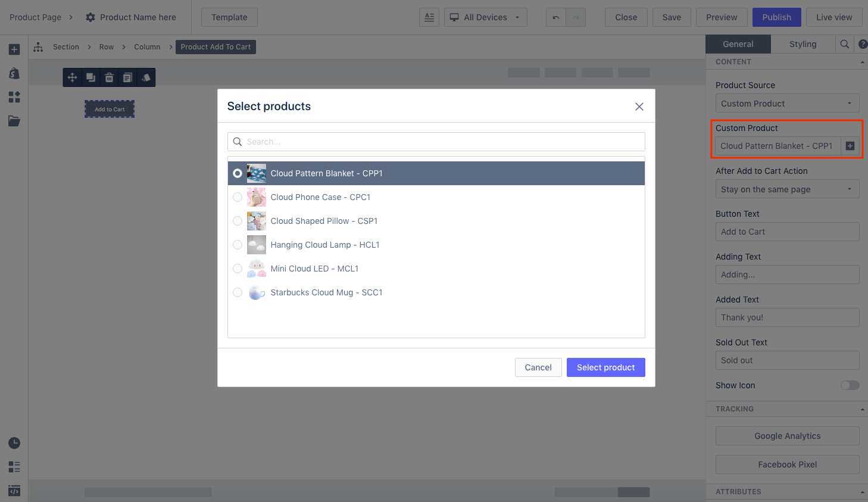
Task: Click the Cloud Phone Case product thumbnail
Action: coord(257,197)
